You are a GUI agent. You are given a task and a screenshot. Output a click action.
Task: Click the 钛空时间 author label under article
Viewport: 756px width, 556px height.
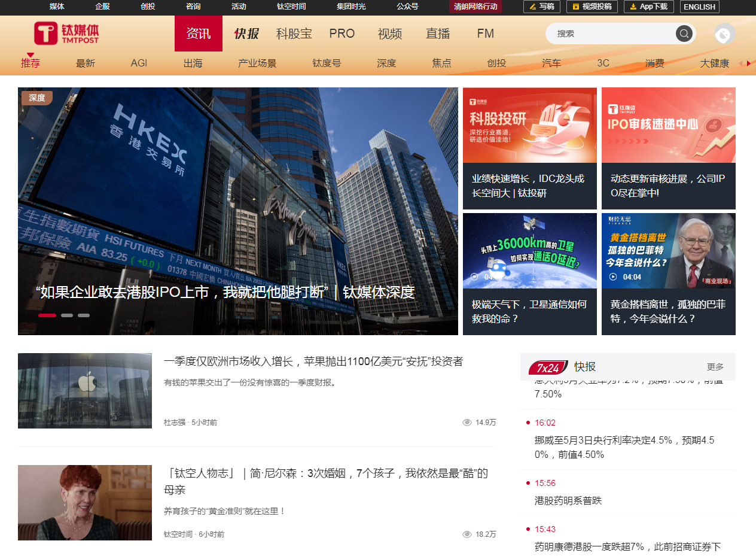pos(178,534)
